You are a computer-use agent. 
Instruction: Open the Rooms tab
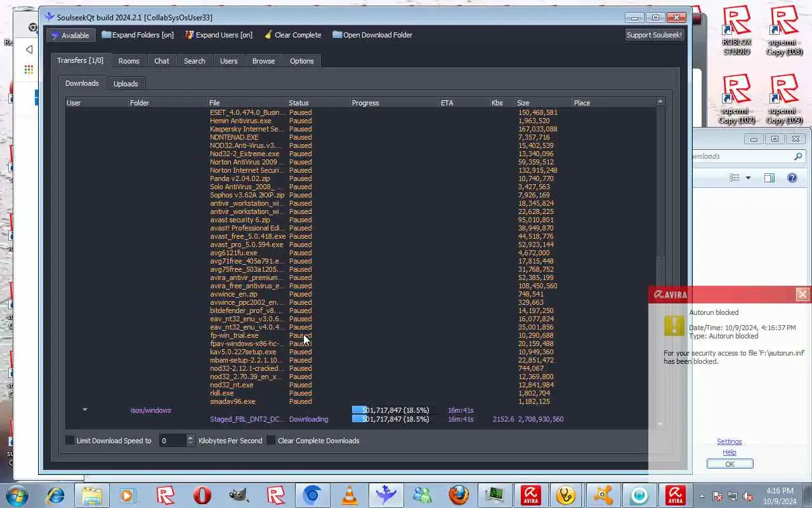[129, 61]
